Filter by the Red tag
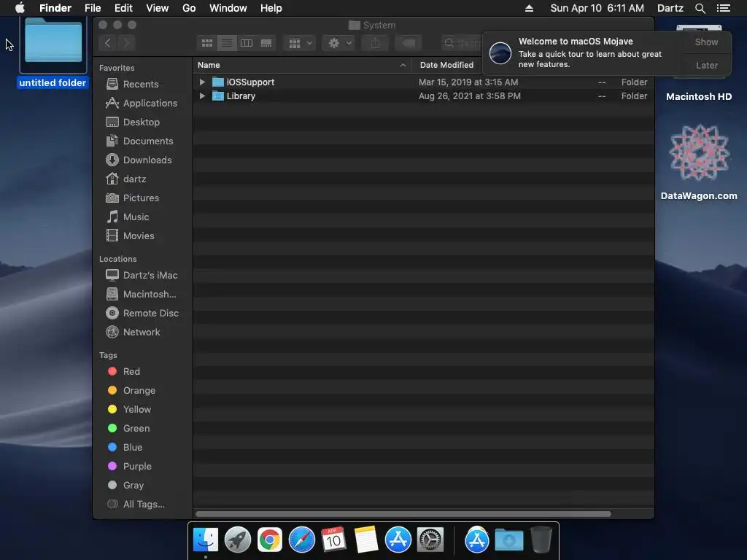 tap(131, 371)
